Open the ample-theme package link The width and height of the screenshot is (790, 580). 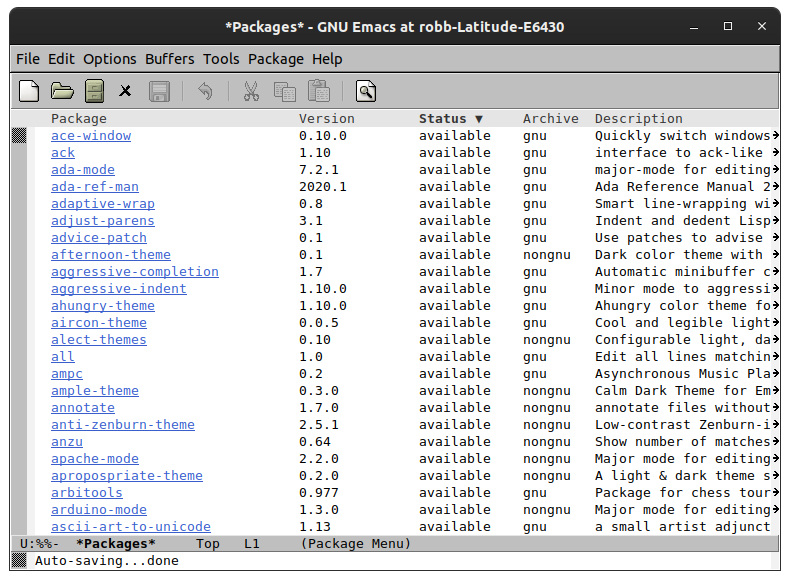pyautogui.click(x=95, y=391)
